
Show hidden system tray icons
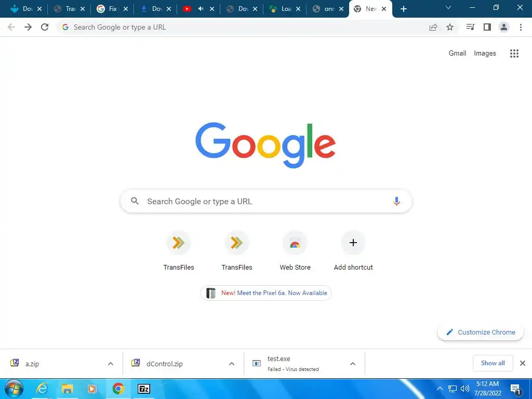440,389
